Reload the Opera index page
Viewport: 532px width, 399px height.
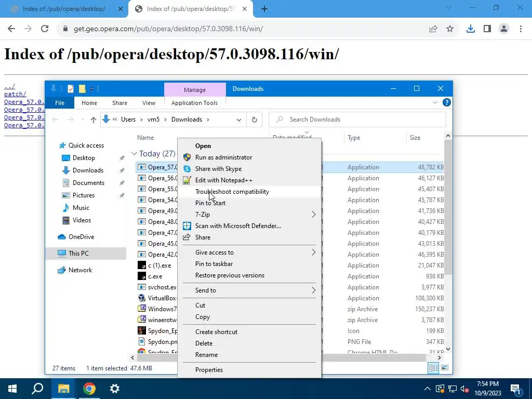tap(45, 29)
